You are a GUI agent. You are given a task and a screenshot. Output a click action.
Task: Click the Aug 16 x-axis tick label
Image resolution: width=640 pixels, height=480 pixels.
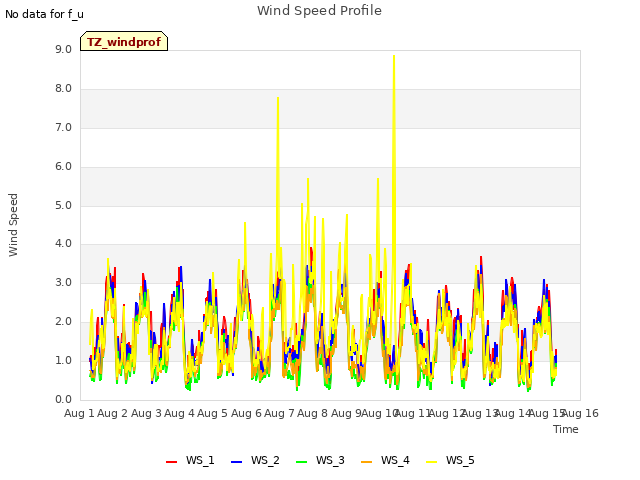click(581, 413)
